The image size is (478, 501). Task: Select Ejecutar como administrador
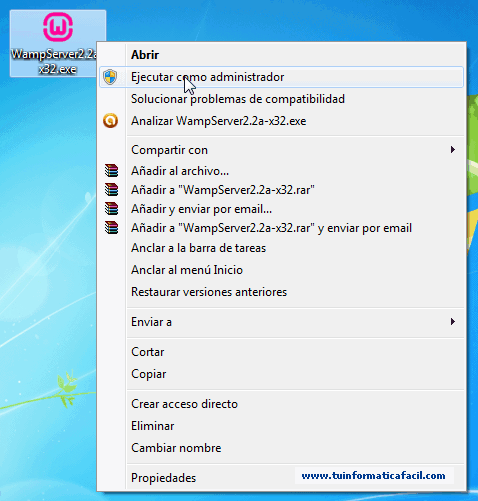[281, 77]
